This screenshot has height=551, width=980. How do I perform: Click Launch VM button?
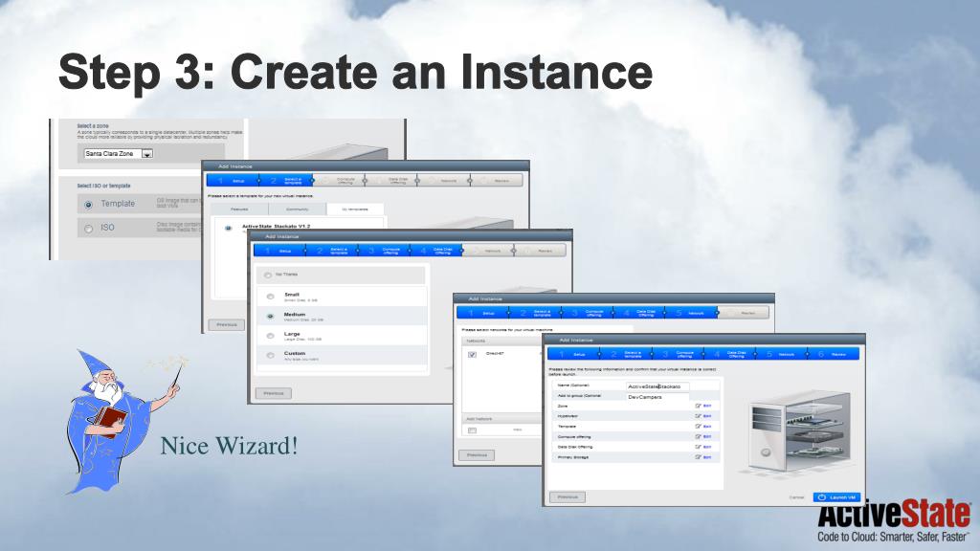coord(836,497)
